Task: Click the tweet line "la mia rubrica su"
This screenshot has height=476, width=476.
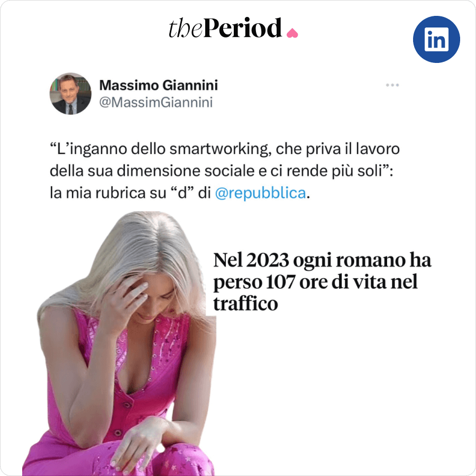Action: click(x=108, y=193)
